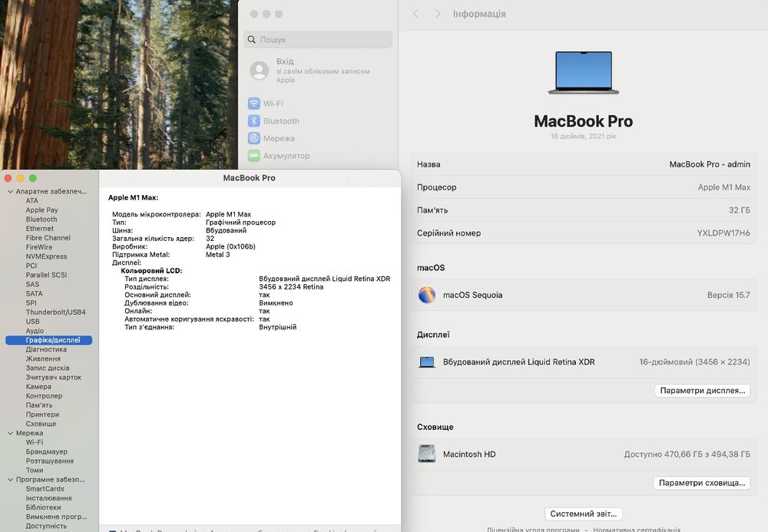The width and height of the screenshot is (768, 532).
Task: Click the search magnifier icon in System Settings
Action: (252, 40)
